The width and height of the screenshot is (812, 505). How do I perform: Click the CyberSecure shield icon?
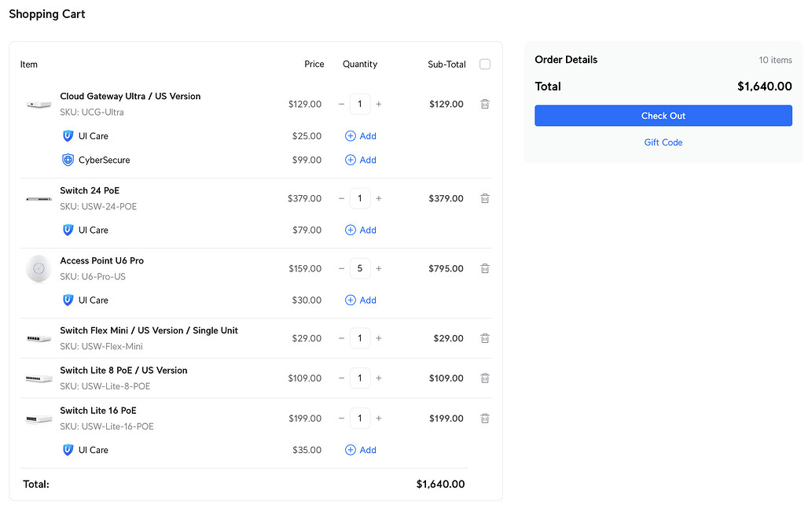point(68,160)
